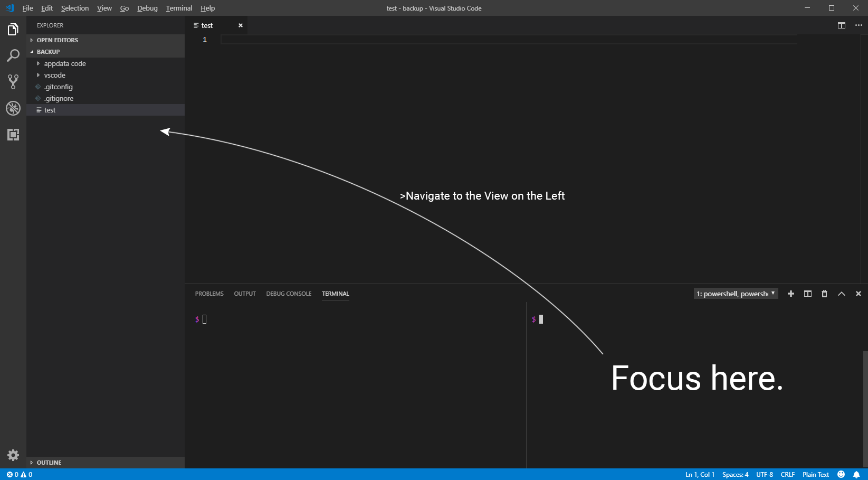Image resolution: width=868 pixels, height=480 pixels.
Task: Expand the Outline section
Action: [106, 463]
